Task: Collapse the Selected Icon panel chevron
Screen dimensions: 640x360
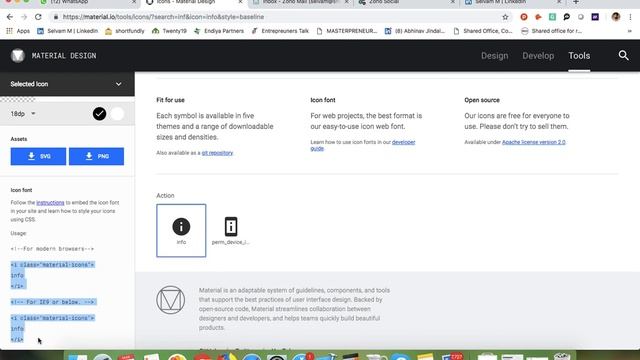Action: tap(118, 84)
